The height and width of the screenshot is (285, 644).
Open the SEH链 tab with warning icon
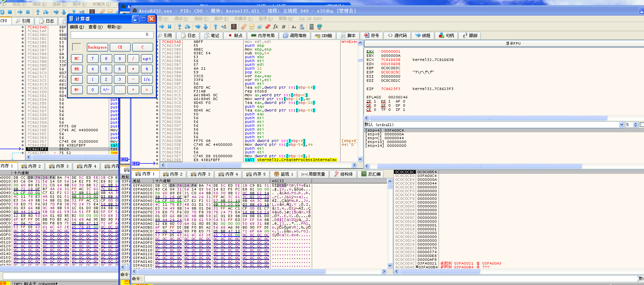[324, 36]
